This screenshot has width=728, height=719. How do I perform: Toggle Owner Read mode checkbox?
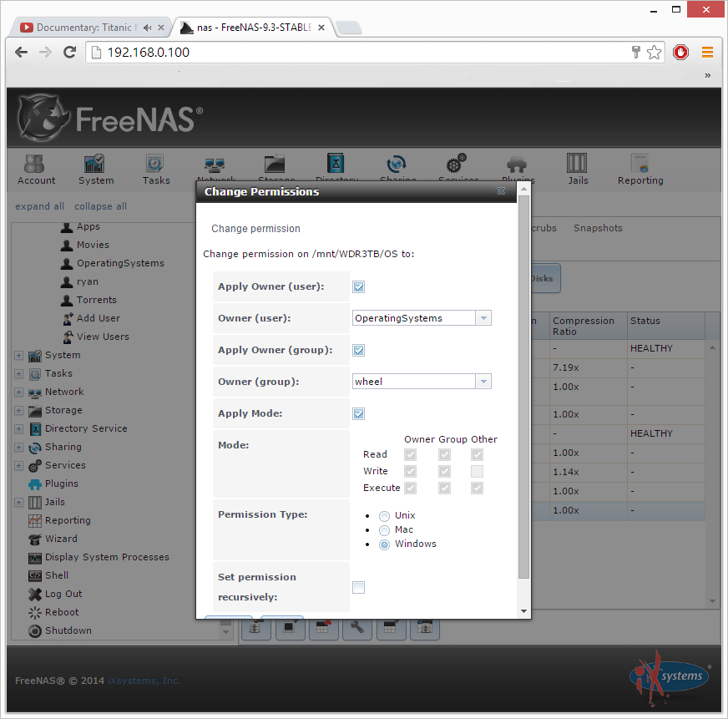coord(411,455)
